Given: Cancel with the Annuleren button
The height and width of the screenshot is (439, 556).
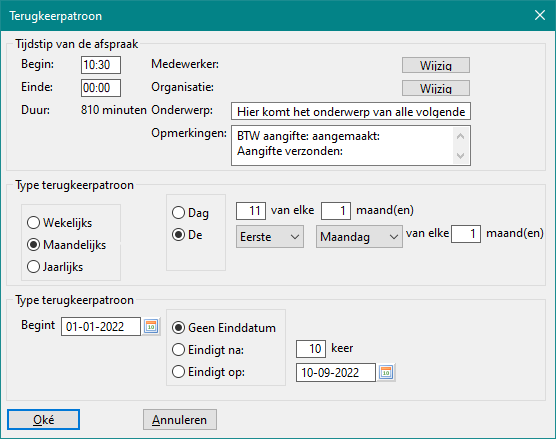Looking at the screenshot, I should [x=180, y=419].
